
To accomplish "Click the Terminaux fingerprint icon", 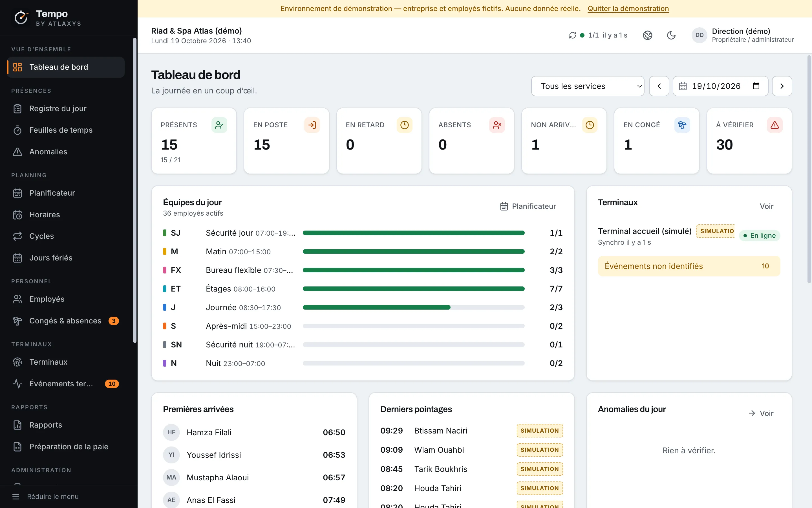I will pyautogui.click(x=17, y=362).
